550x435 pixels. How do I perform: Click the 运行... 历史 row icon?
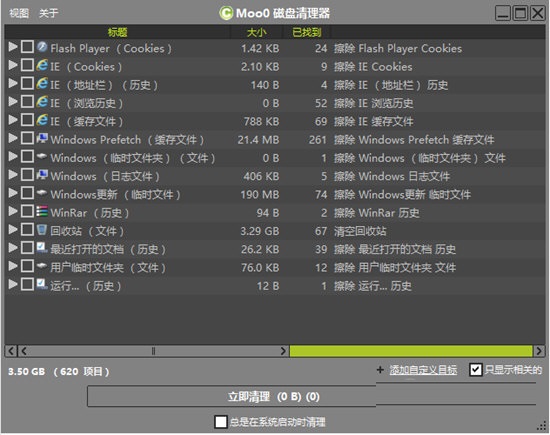point(42,284)
